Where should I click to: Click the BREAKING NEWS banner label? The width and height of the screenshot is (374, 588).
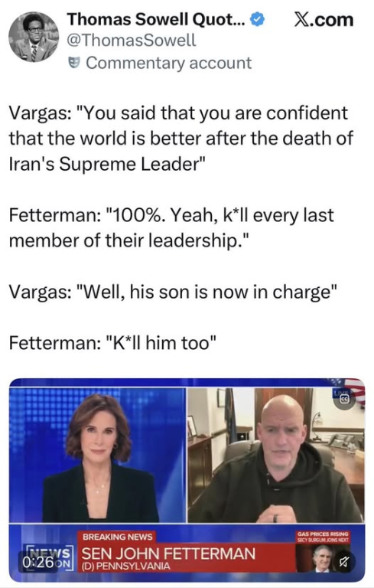click(117, 537)
